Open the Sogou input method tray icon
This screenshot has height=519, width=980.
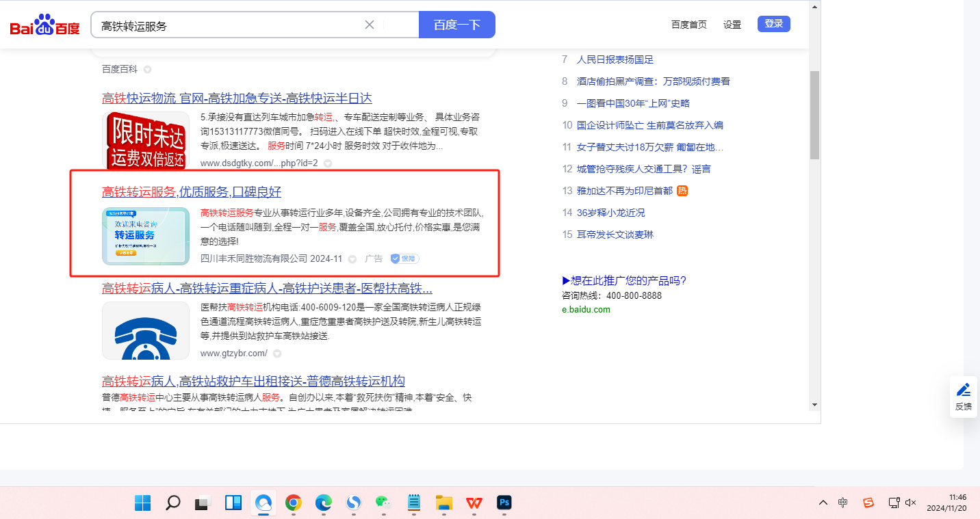(x=868, y=503)
